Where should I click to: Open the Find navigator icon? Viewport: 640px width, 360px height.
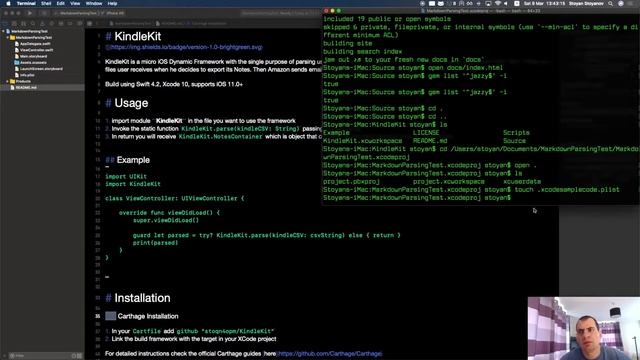[33, 24]
